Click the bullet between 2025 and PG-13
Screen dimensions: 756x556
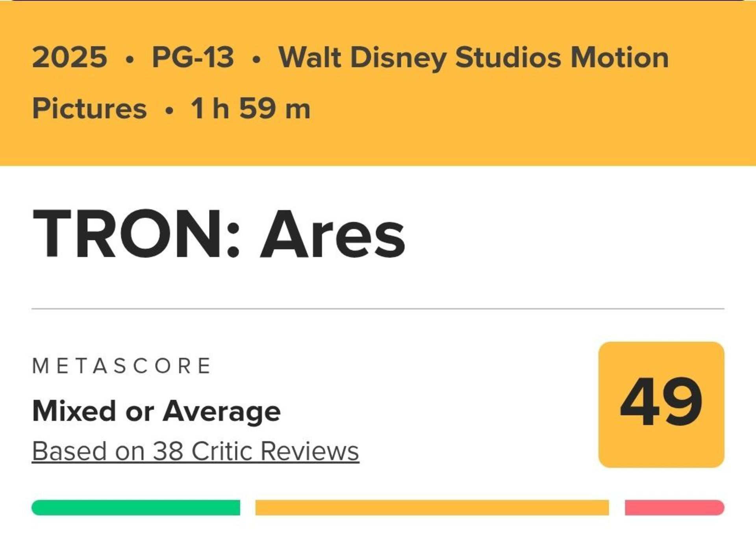click(x=130, y=60)
